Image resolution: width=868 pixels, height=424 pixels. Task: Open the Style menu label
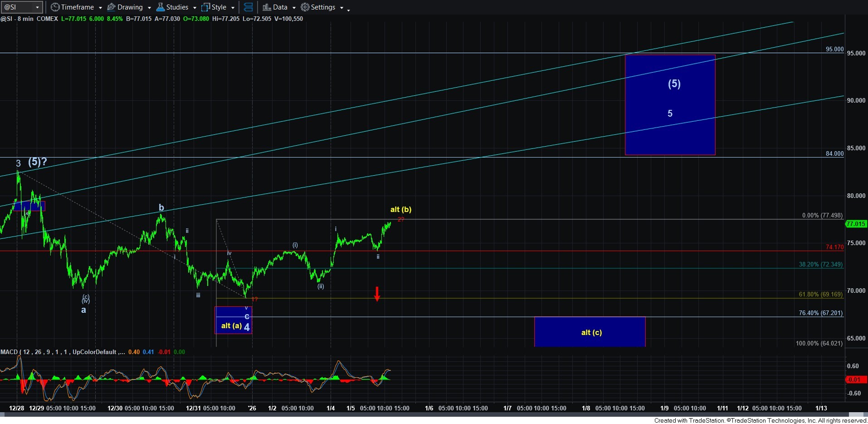pos(219,7)
